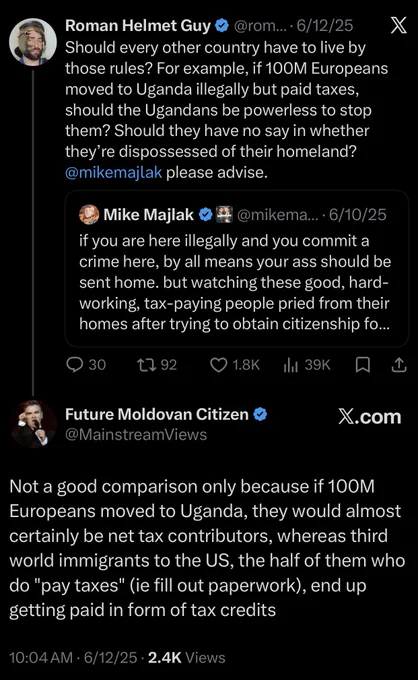Screen dimensions: 418x680
Task: Click Future Moldovan Citizen's verified badge
Action: (260, 415)
